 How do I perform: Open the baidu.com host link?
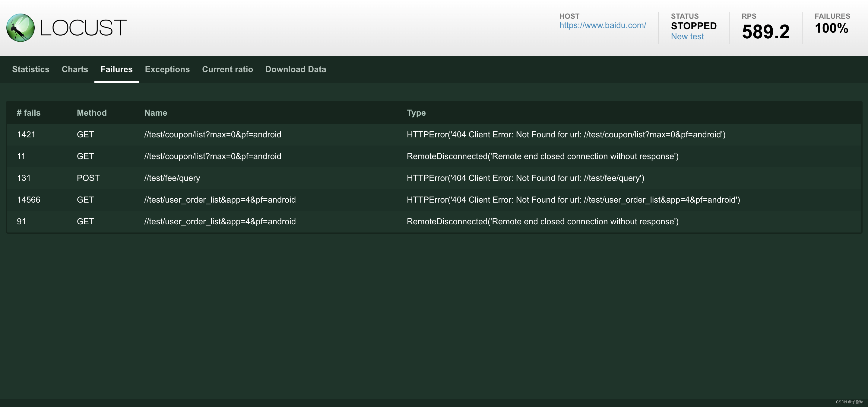click(x=603, y=25)
